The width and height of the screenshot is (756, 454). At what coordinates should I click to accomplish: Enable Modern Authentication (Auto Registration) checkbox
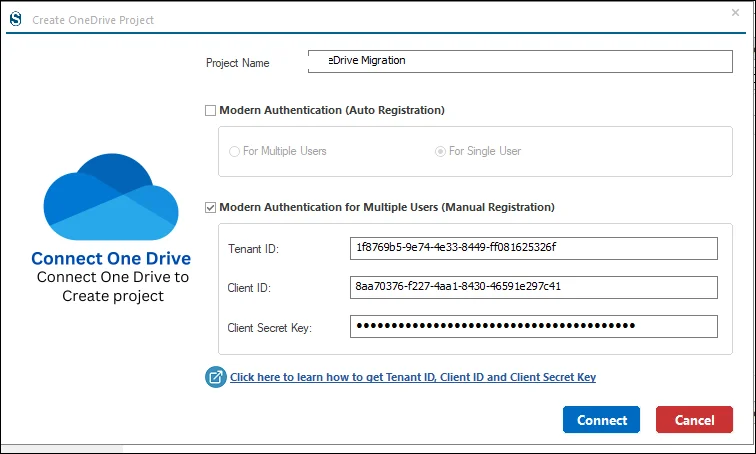coord(210,110)
